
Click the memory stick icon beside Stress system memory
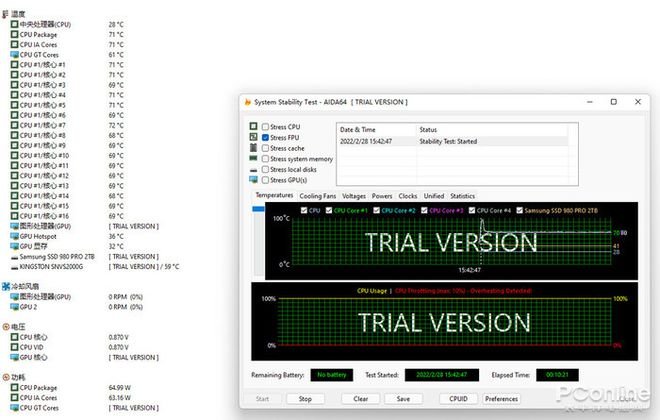pyautogui.click(x=254, y=159)
